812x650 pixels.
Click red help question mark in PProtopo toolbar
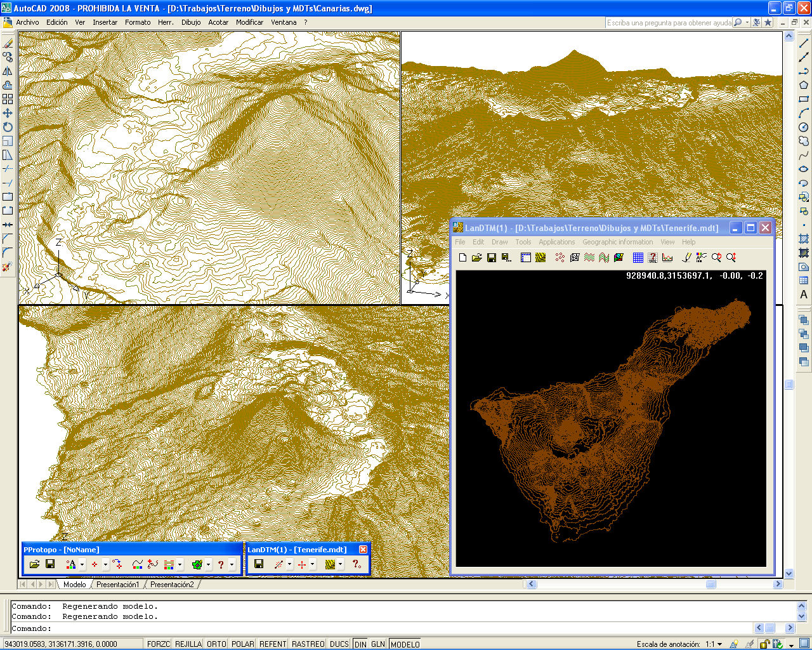(221, 564)
